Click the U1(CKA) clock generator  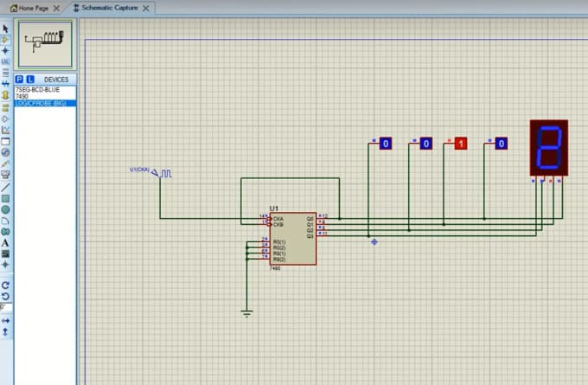pos(162,173)
